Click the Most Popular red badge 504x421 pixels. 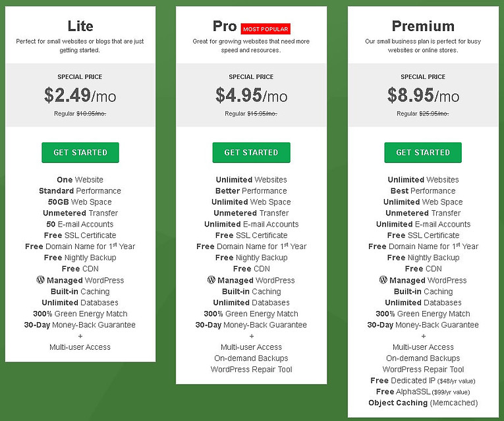tap(266, 29)
